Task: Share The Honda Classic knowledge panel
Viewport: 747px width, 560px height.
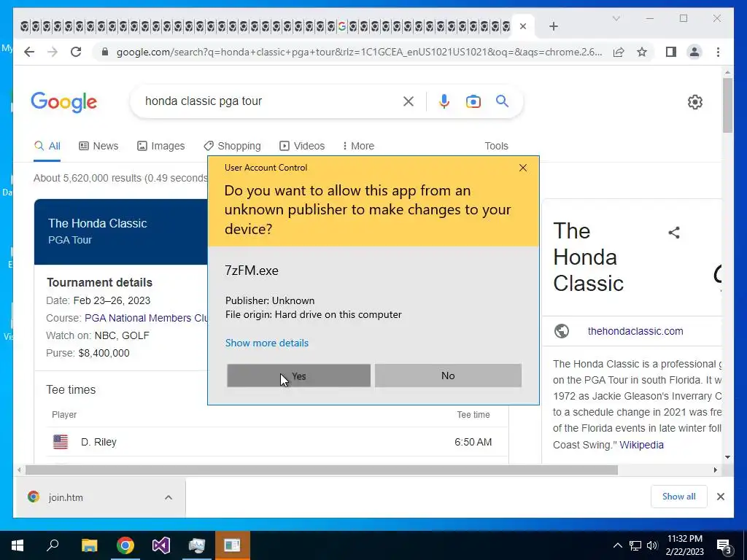Action: pos(673,233)
